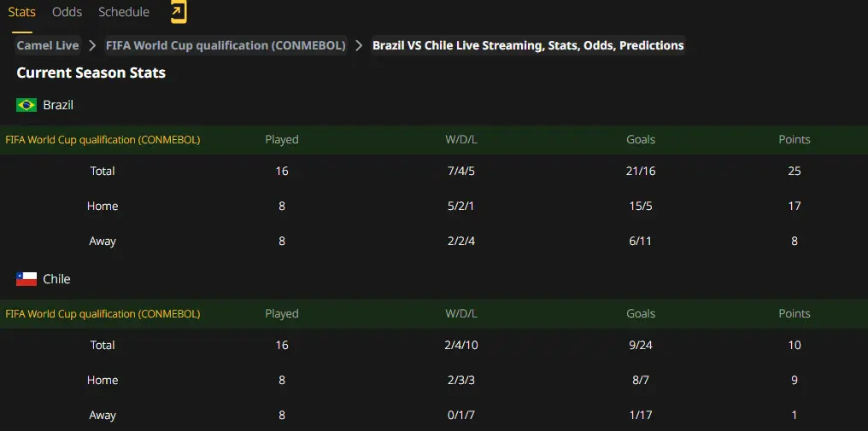Switch to the Stats tab

click(x=21, y=12)
